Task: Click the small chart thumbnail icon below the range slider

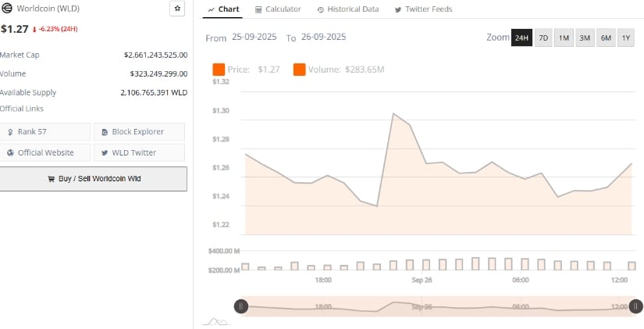Action: [x=216, y=322]
